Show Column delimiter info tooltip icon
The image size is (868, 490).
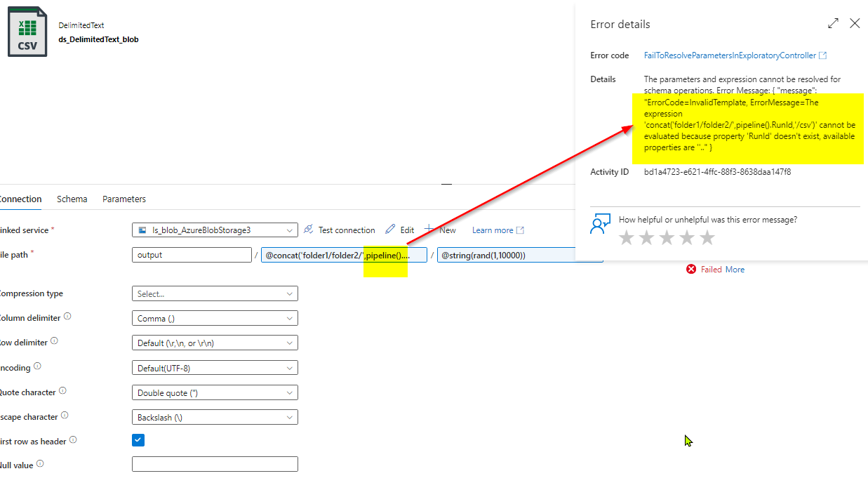tap(67, 317)
